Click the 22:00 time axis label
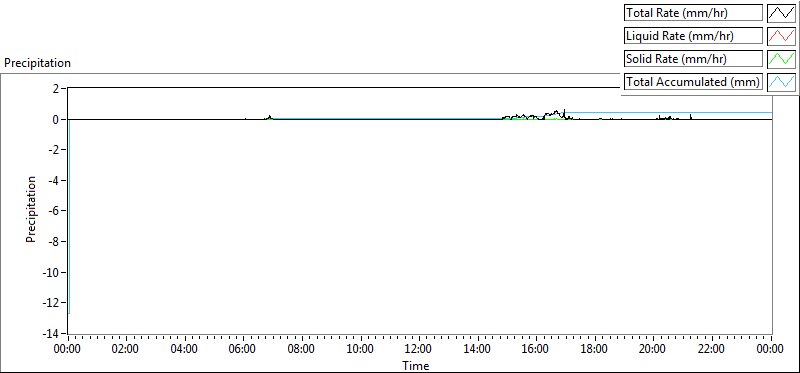This screenshot has width=800, height=373. click(x=712, y=349)
